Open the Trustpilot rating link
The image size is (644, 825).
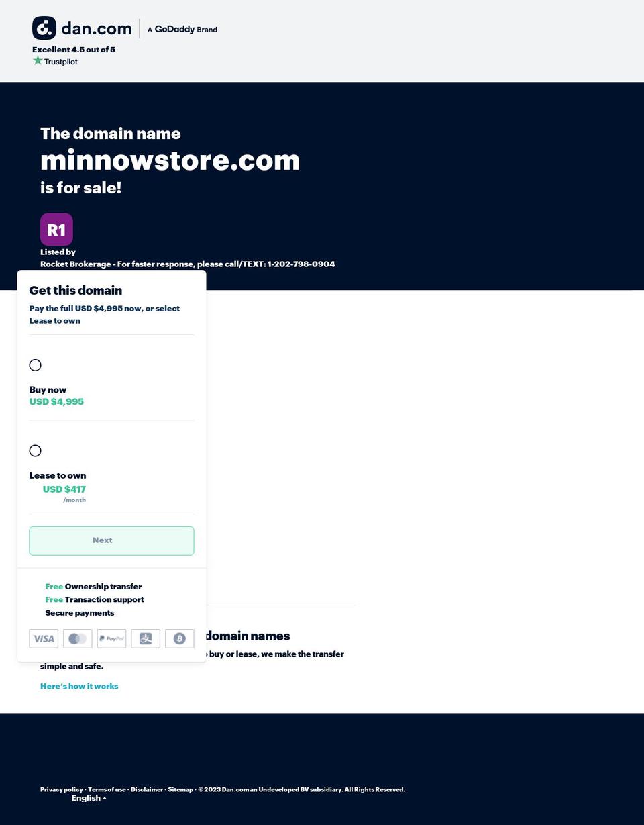[55, 61]
